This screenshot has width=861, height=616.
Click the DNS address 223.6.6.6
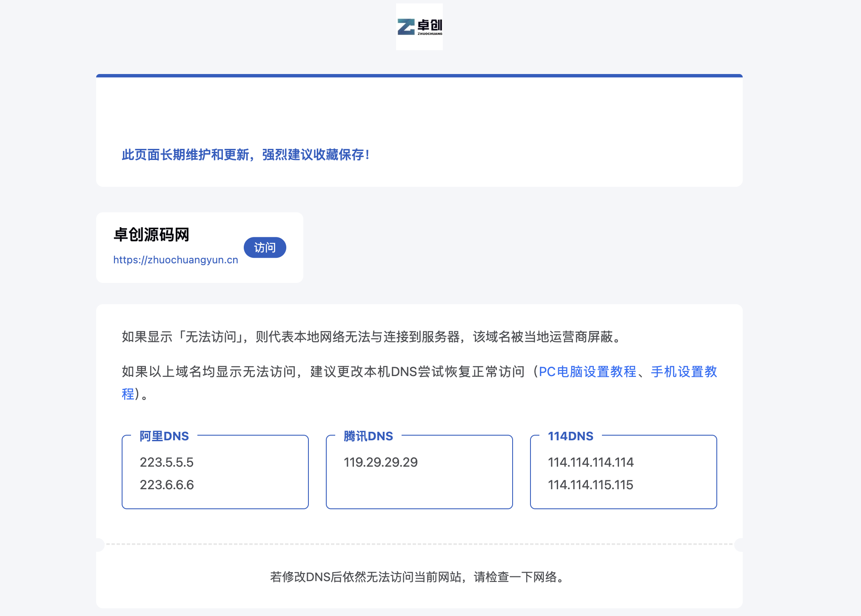click(167, 485)
